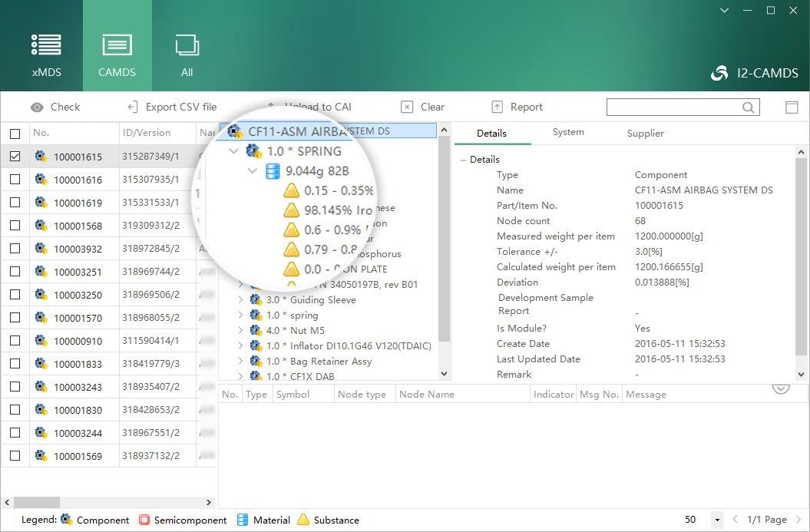
Task: Click component icon of row 100003243
Action: [x=41, y=386]
